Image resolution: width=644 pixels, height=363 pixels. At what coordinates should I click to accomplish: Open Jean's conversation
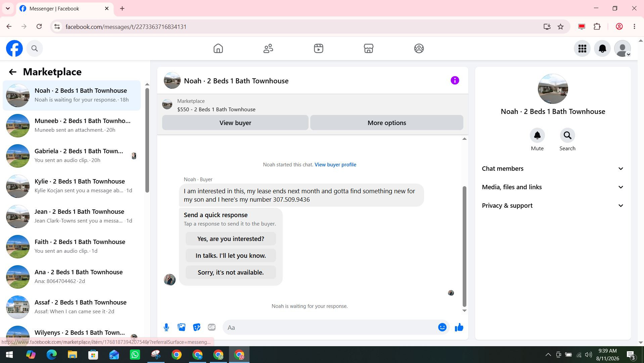[x=72, y=216]
